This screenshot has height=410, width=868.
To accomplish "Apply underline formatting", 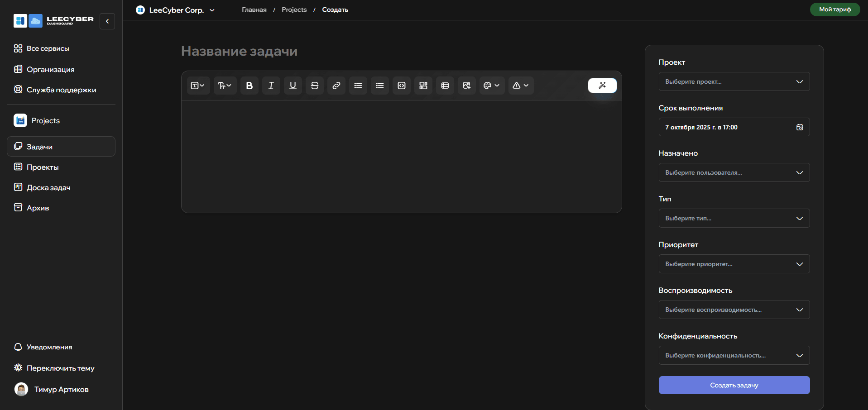I will click(293, 86).
